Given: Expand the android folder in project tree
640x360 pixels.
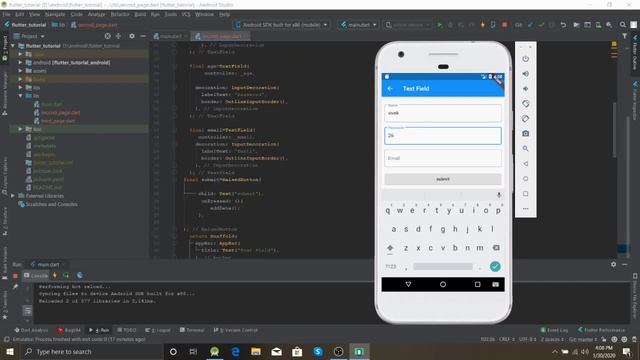Looking at the screenshot, I should coord(20,62).
